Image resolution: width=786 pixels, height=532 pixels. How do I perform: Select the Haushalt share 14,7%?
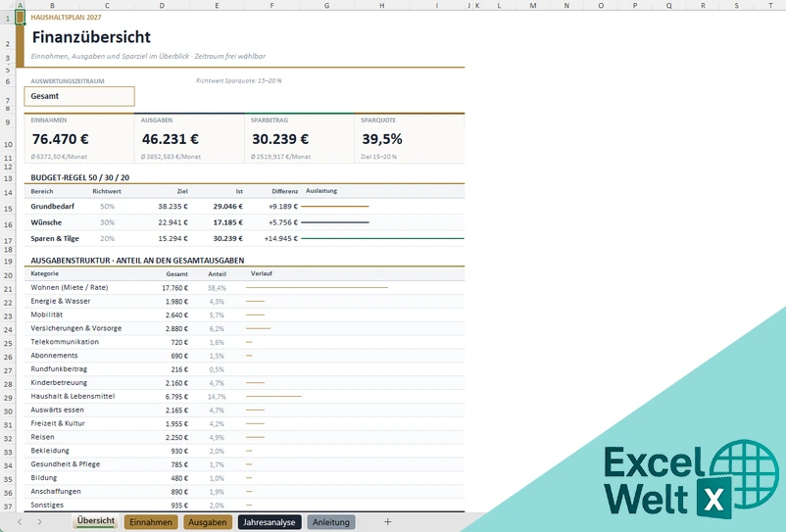[x=217, y=397]
